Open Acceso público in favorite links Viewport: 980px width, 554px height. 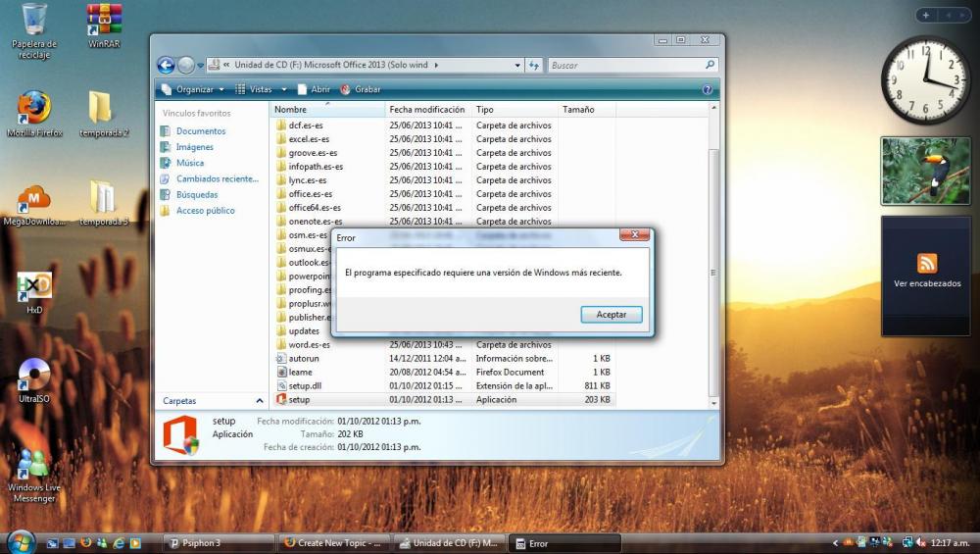point(205,211)
